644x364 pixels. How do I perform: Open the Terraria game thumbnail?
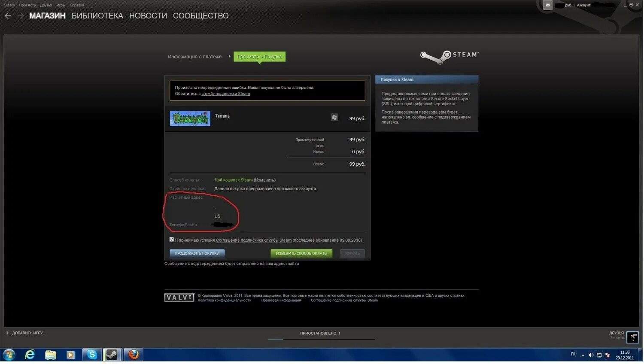[190, 118]
